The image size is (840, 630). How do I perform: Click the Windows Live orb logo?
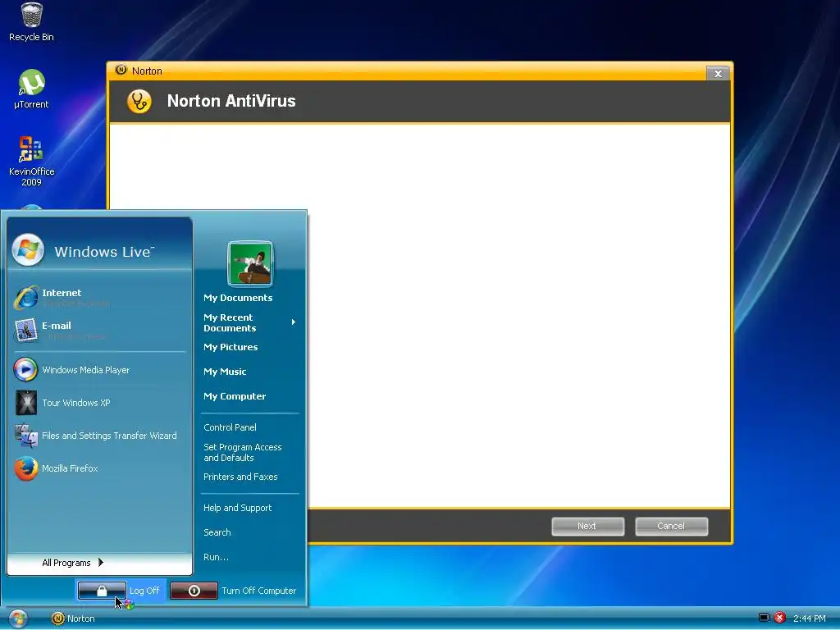[28, 250]
